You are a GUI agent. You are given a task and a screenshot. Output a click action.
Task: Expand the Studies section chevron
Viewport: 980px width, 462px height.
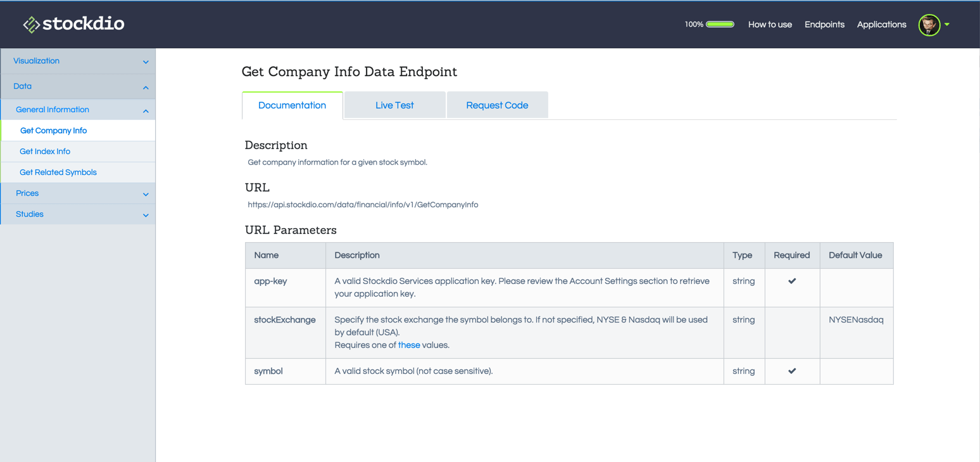(146, 215)
